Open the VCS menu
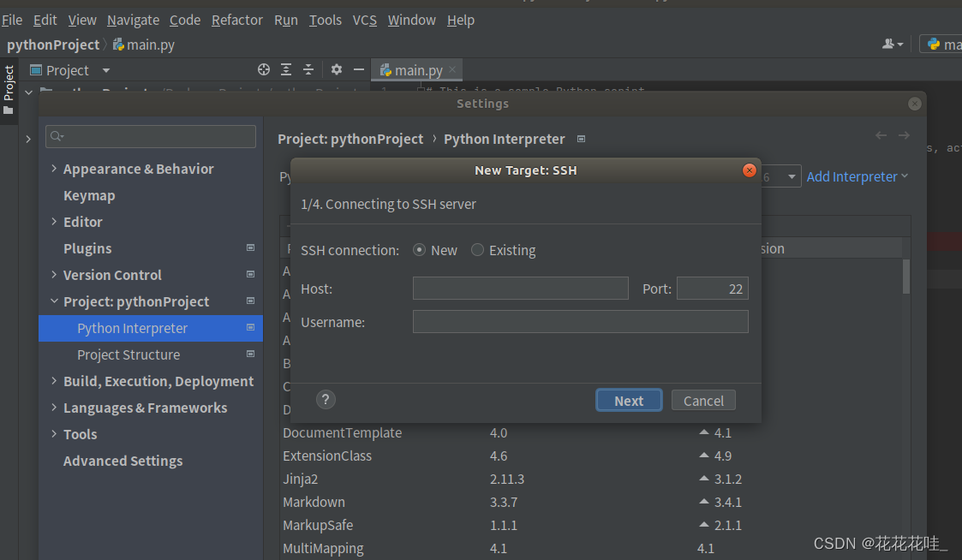This screenshot has width=962, height=560. point(364,21)
